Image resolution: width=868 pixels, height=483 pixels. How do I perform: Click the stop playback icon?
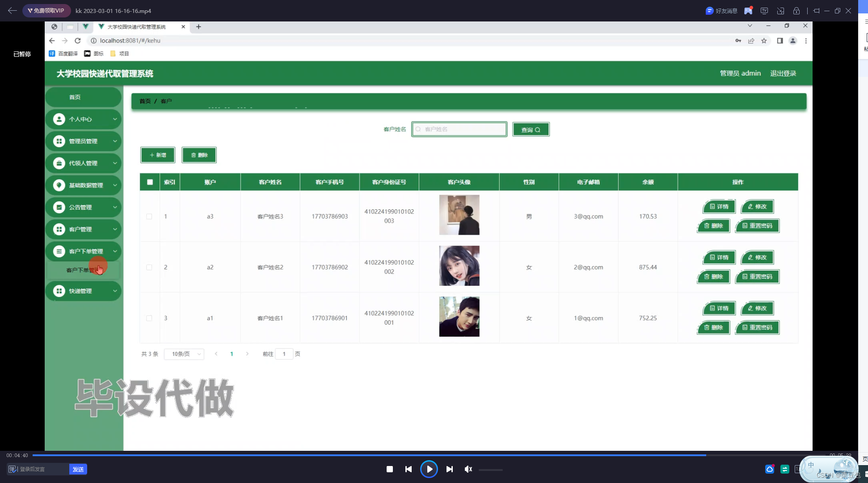coord(390,469)
